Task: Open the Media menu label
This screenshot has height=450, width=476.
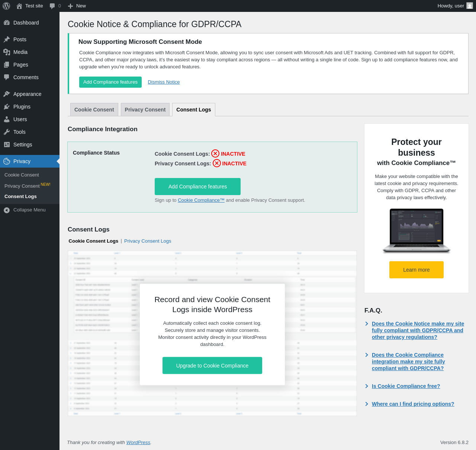Action: click(20, 52)
